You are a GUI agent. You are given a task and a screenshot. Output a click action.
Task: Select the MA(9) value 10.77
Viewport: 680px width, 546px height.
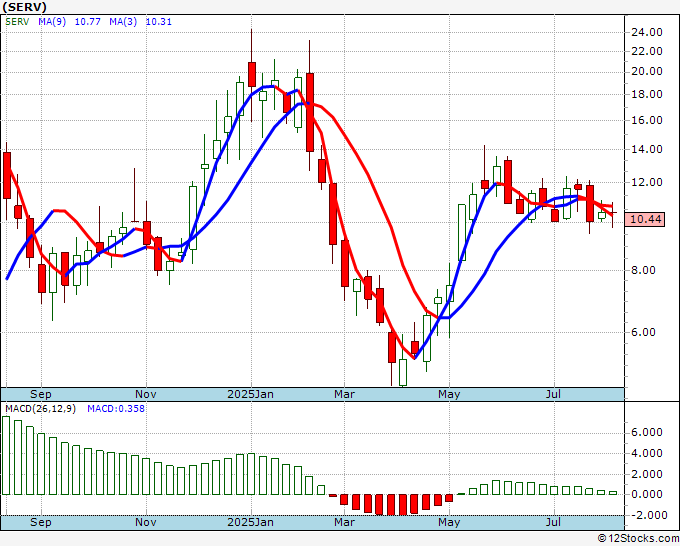(88, 22)
